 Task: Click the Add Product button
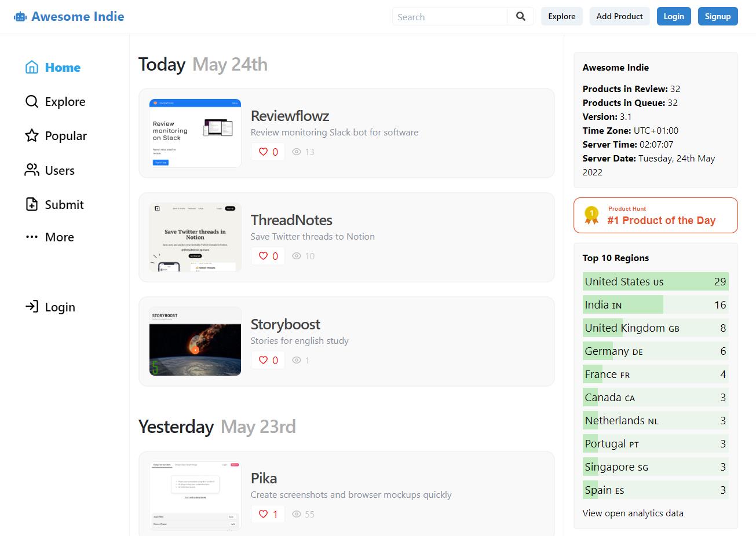click(620, 16)
